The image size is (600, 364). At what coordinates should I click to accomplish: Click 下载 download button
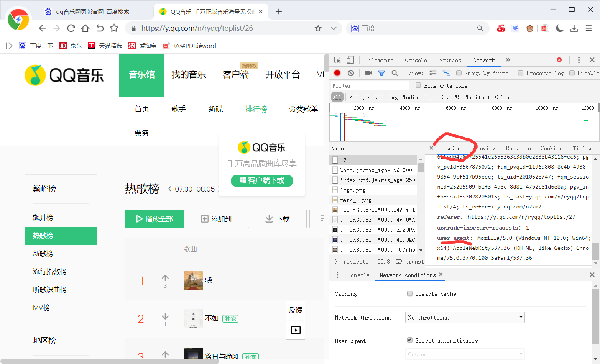click(x=277, y=219)
